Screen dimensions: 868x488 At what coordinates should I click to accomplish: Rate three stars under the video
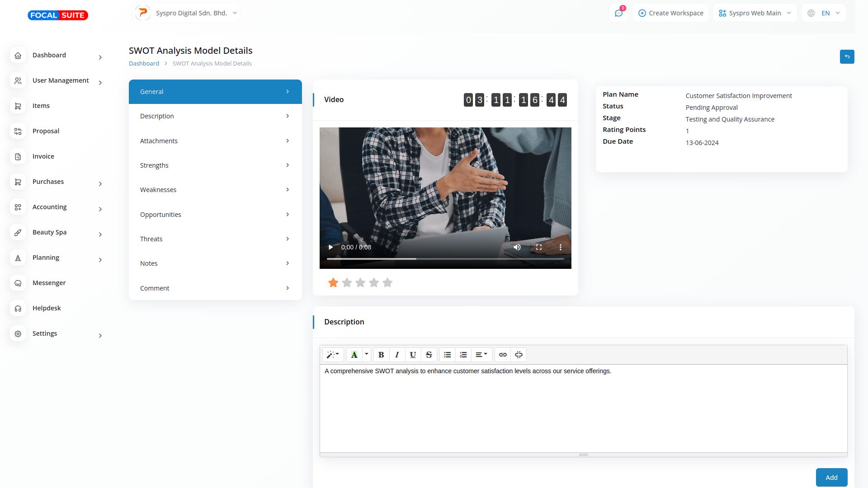pyautogui.click(x=360, y=283)
